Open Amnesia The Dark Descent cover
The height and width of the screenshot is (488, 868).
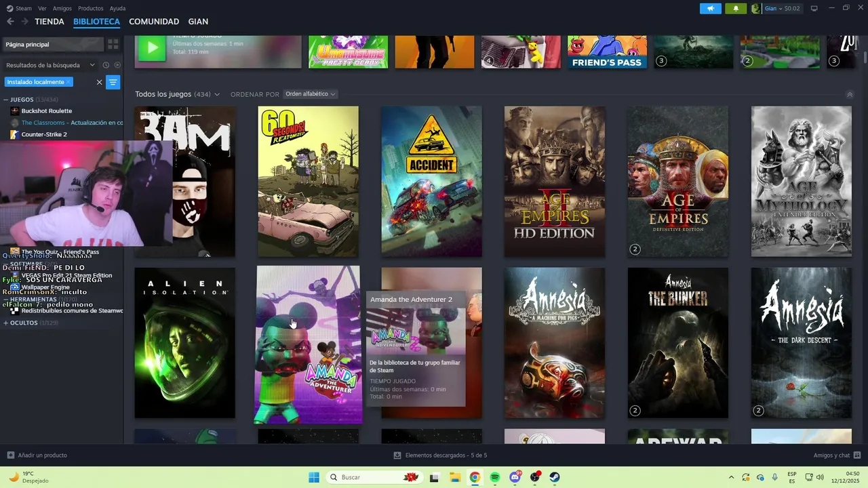[802, 343]
